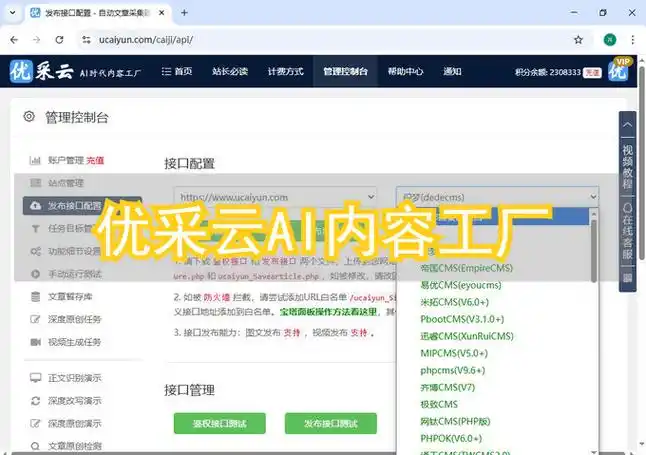
Task: Select 齐博CMS(V7) option
Action: point(447,387)
